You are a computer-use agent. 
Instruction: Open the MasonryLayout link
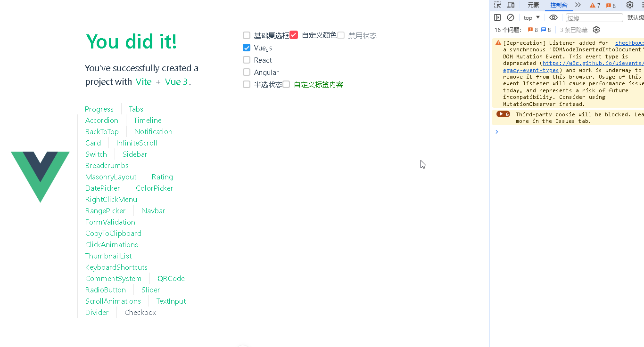(x=111, y=177)
